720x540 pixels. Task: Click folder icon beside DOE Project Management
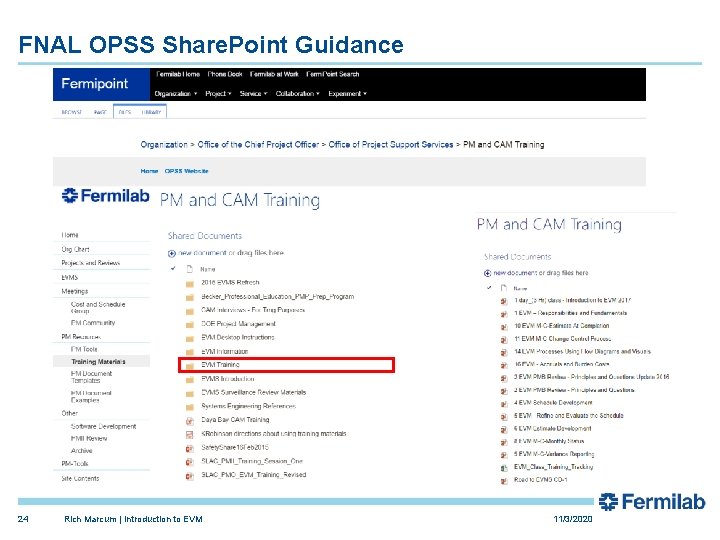click(x=190, y=325)
